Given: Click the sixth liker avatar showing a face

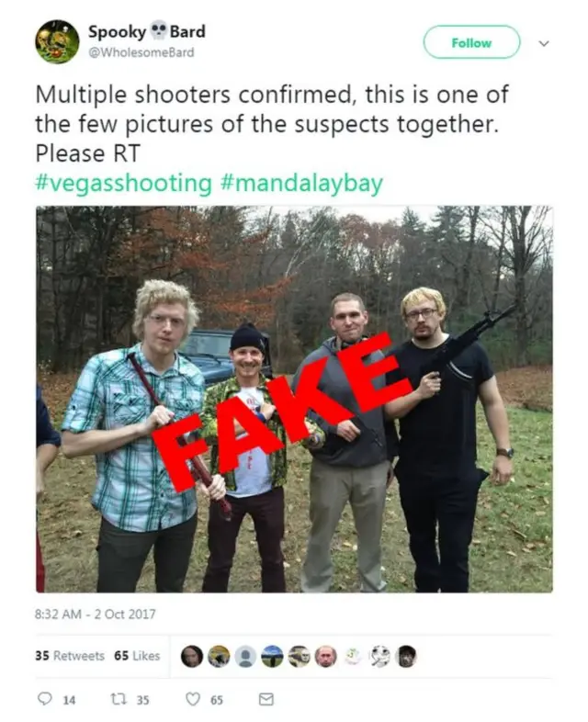Looking at the screenshot, I should (326, 656).
